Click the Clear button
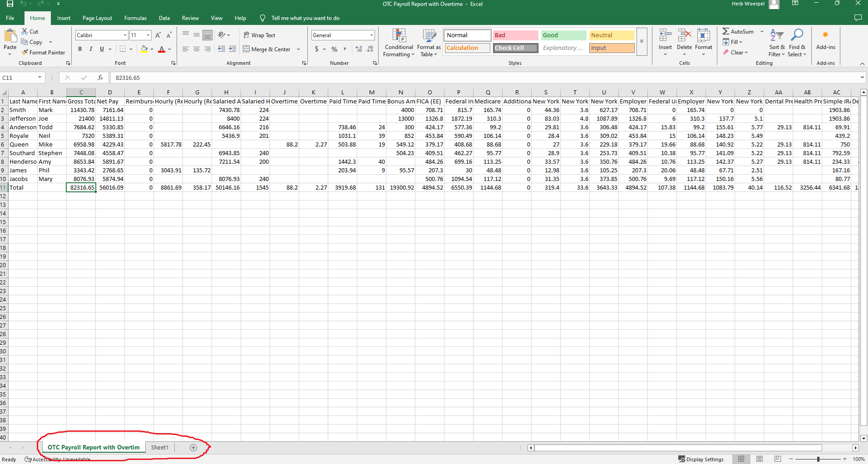 [735, 52]
